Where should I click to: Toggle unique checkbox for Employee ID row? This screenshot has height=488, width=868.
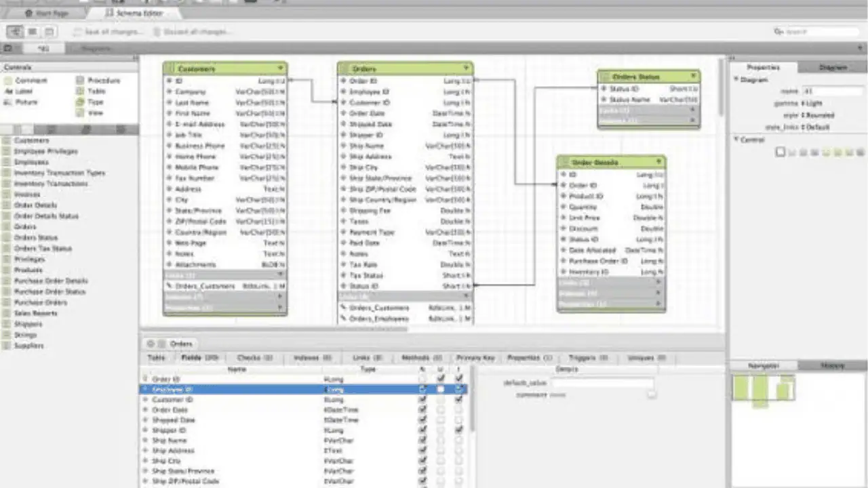(x=441, y=390)
